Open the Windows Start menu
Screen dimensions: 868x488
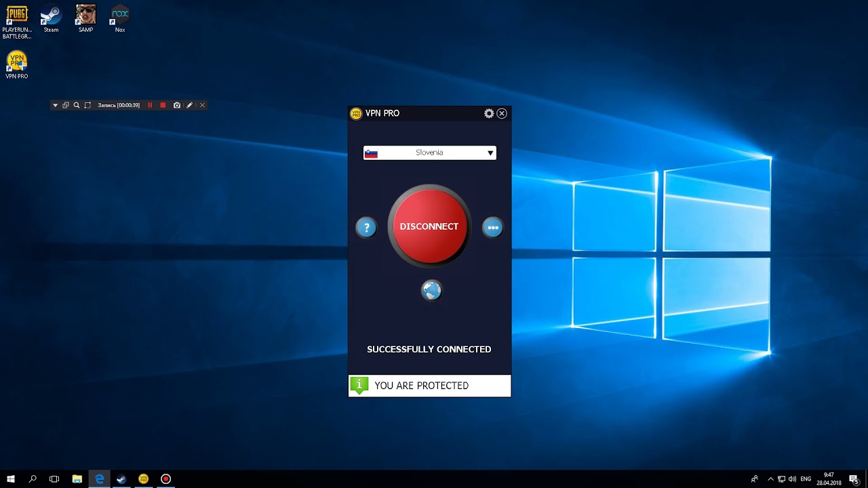click(x=11, y=479)
